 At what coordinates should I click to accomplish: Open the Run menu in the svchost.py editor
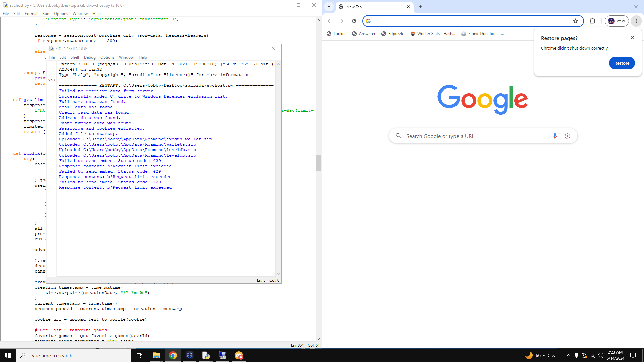tap(46, 14)
